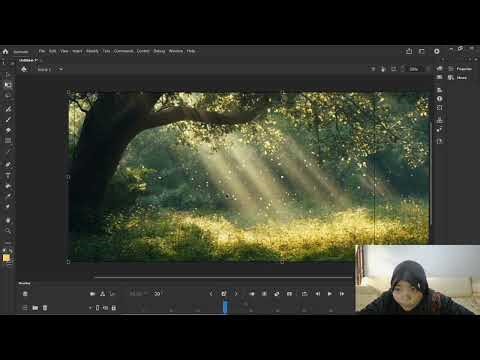Open the Modify menu
Screen dimensions: 480x360
[92, 51]
